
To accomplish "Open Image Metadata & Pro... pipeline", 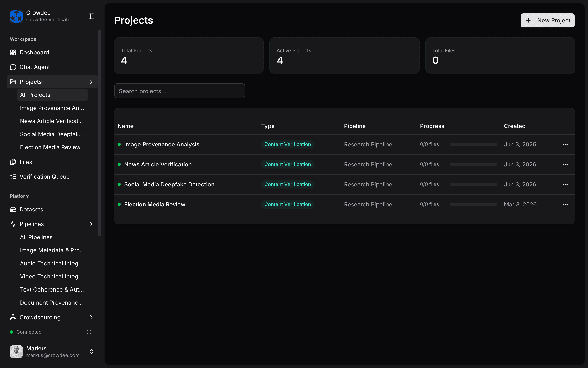I will pyautogui.click(x=52, y=250).
